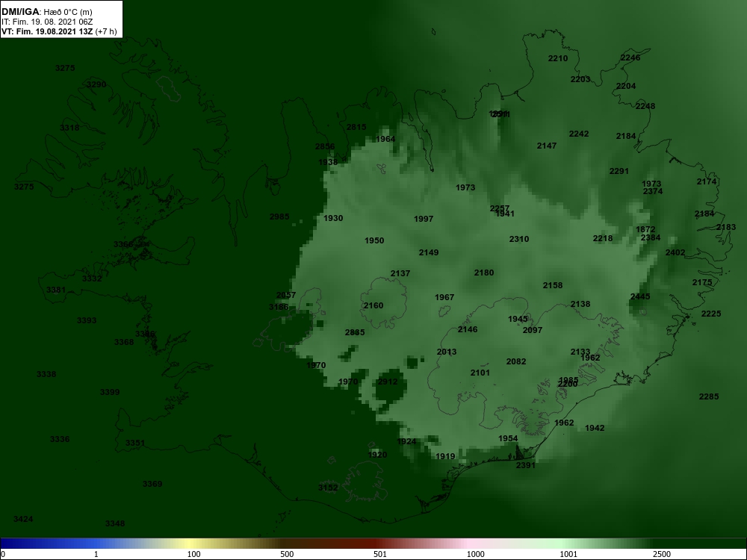Select the map value 2815
Image resolution: width=747 pixels, height=560 pixels.
pyautogui.click(x=356, y=127)
